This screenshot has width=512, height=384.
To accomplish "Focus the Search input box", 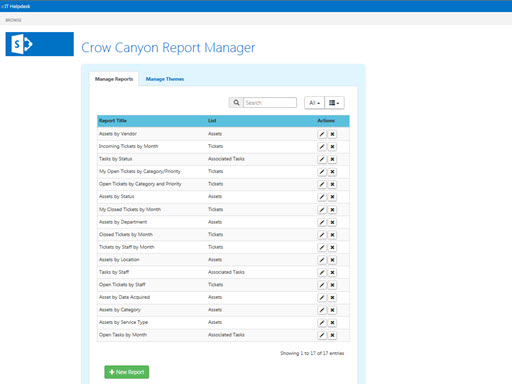I will 270,103.
